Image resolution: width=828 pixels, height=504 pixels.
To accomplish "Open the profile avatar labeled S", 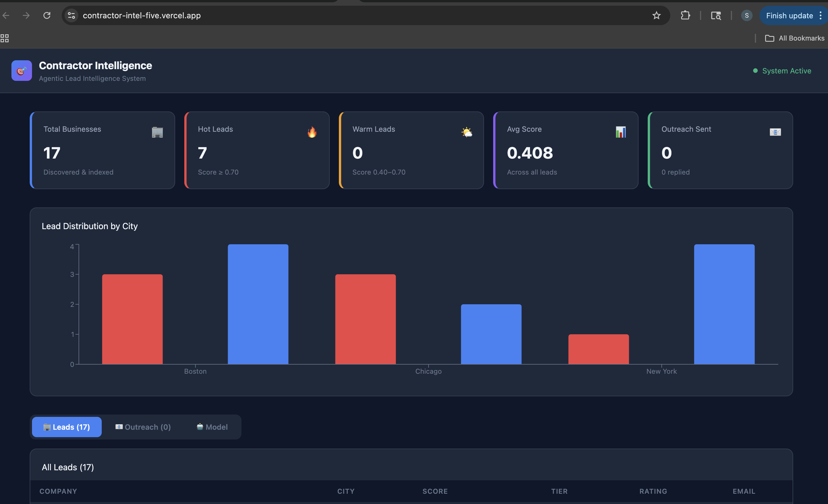I will pos(746,15).
